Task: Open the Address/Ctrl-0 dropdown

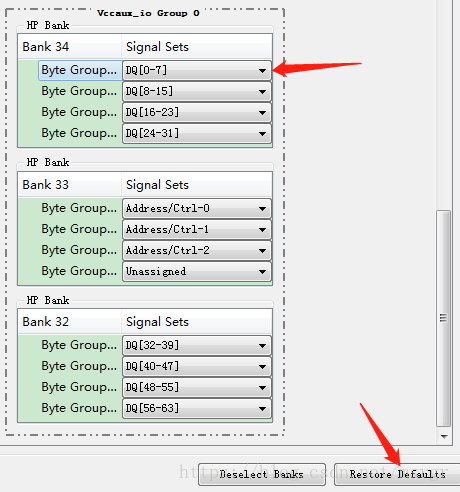Action: (197, 209)
